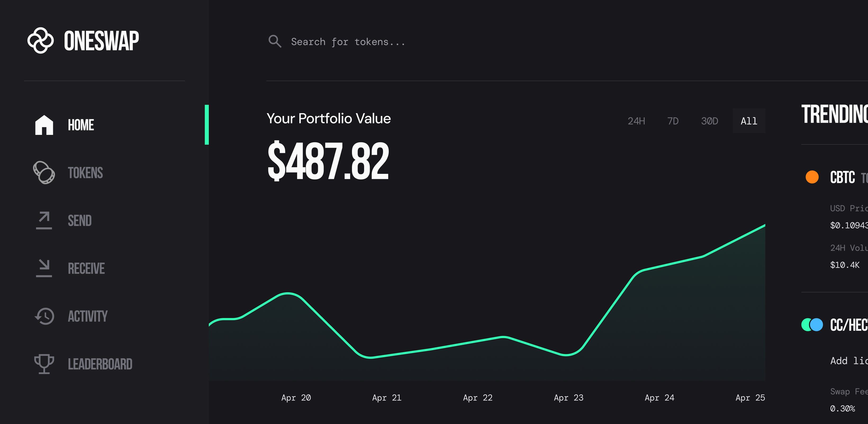The height and width of the screenshot is (424, 868).
Task: Select the 7D time range
Action: pos(673,121)
